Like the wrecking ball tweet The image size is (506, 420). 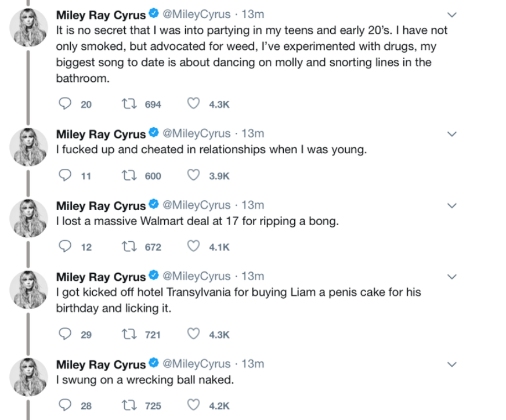click(x=193, y=405)
